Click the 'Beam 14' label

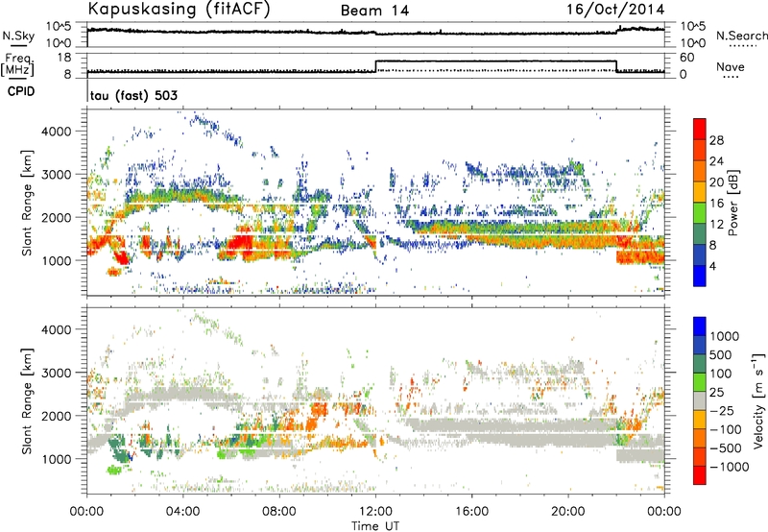(x=374, y=11)
